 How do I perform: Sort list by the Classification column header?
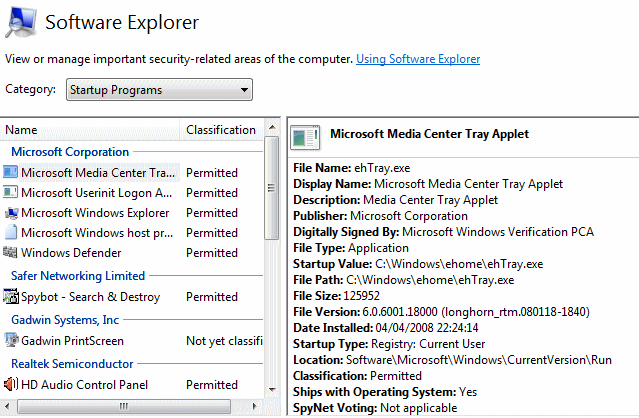pyautogui.click(x=221, y=130)
